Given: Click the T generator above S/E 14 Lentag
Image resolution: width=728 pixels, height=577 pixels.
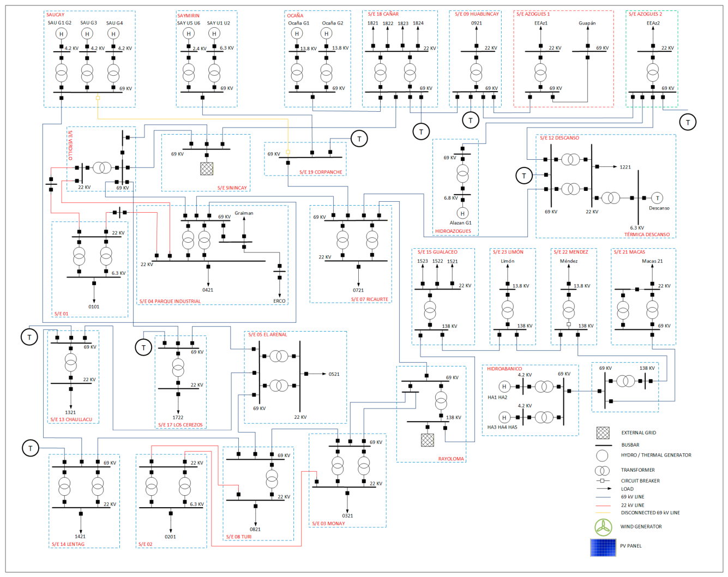Looking at the screenshot, I should point(31,448).
